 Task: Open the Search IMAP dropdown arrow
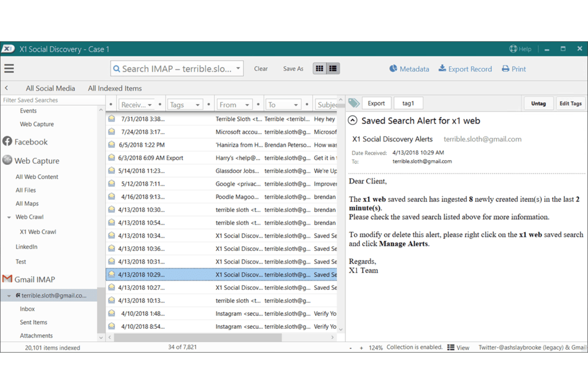pos(238,68)
